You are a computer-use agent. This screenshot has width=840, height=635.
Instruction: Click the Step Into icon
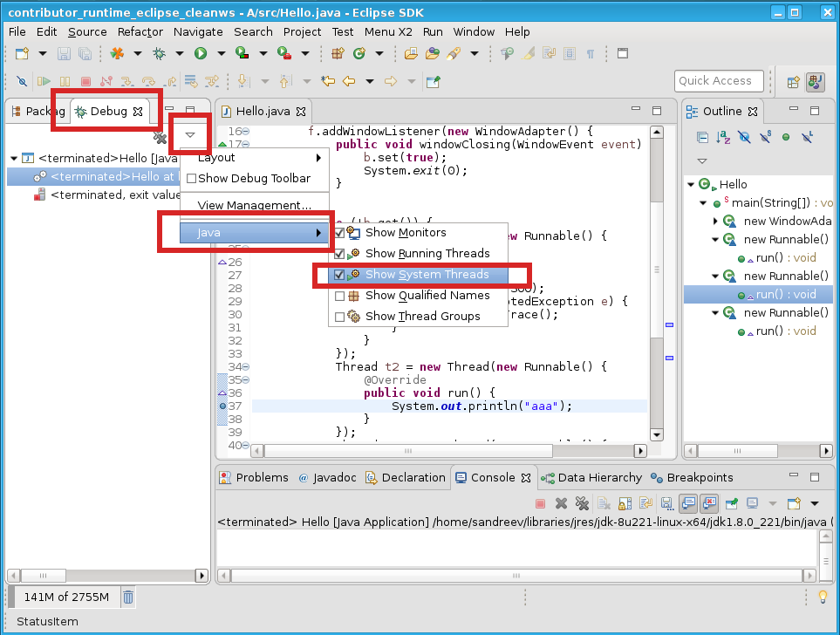(127, 81)
